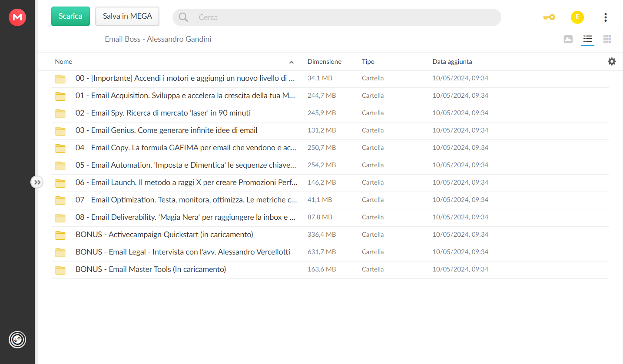
Task: Open column settings gear icon
Action: pos(612,62)
